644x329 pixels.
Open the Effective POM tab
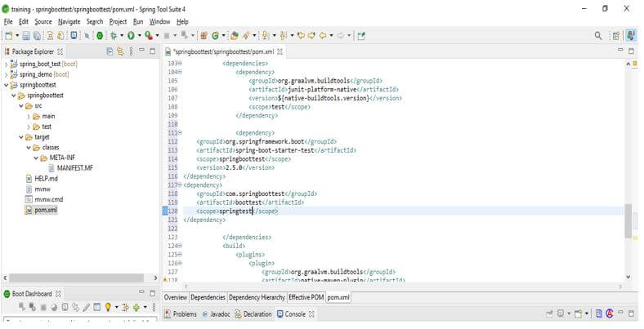click(306, 297)
